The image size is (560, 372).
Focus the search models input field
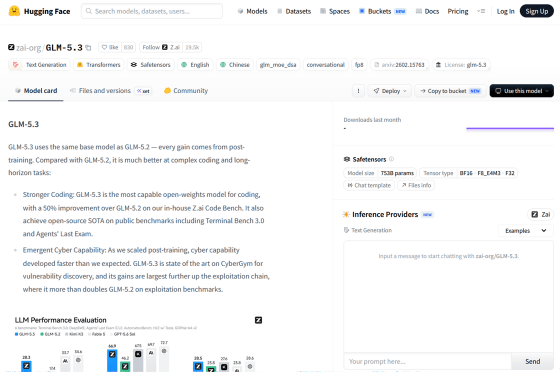point(152,11)
